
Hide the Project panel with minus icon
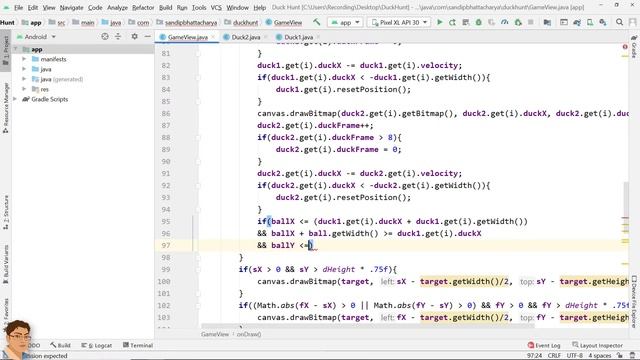pyautogui.click(x=147, y=37)
